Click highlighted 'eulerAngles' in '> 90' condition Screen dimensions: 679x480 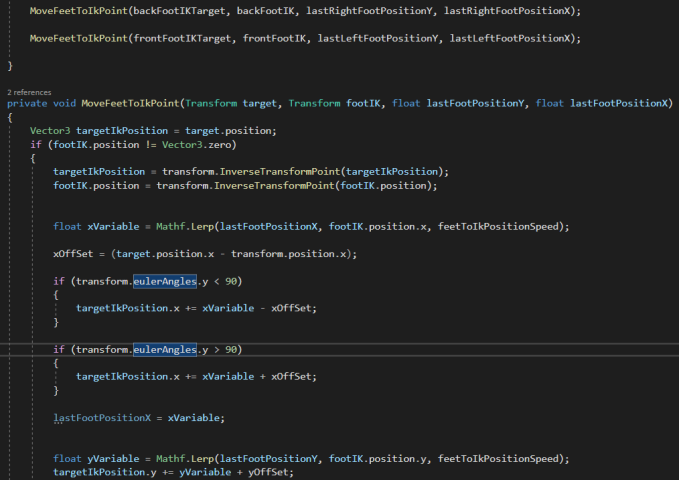[165, 350]
